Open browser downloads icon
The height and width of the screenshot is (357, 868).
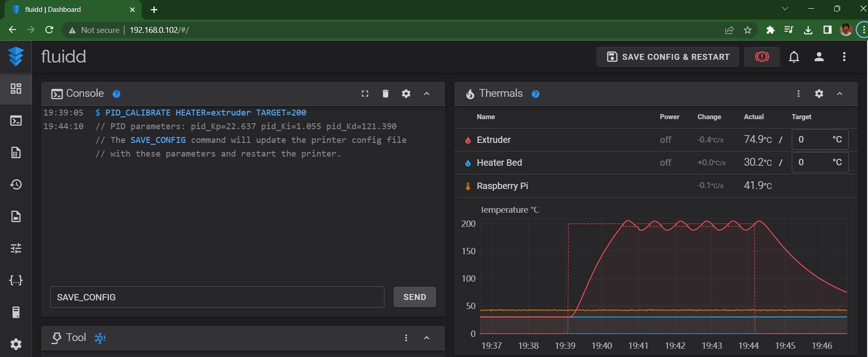coord(808,30)
